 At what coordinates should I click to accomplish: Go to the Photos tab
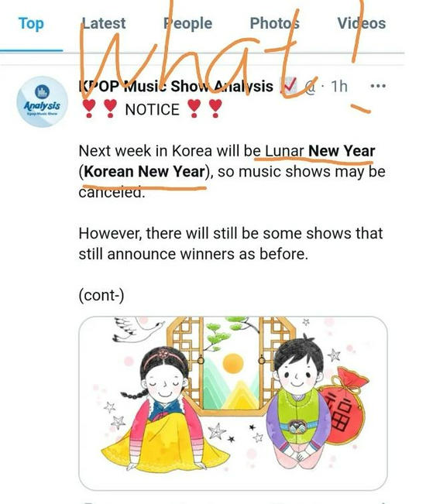(274, 23)
